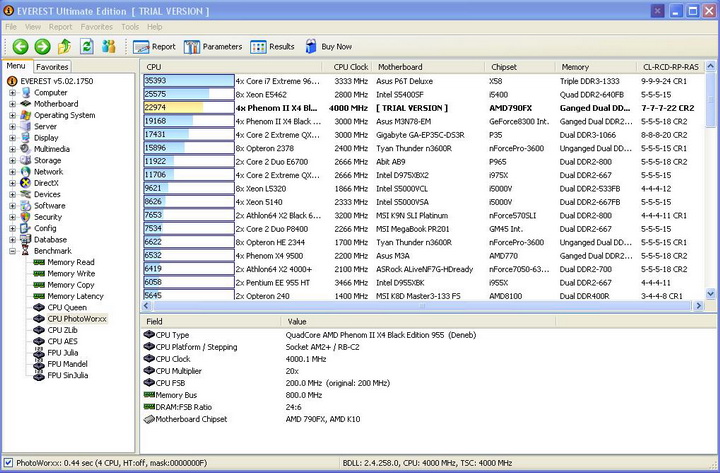
Task: Sort by the Memory column header
Action: tap(596, 67)
